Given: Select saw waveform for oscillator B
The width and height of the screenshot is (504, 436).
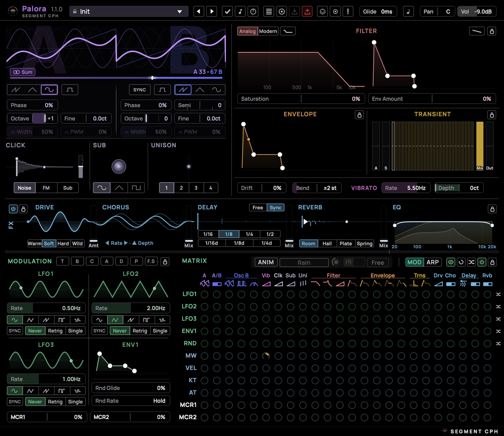Looking at the screenshot, I should [x=183, y=90].
